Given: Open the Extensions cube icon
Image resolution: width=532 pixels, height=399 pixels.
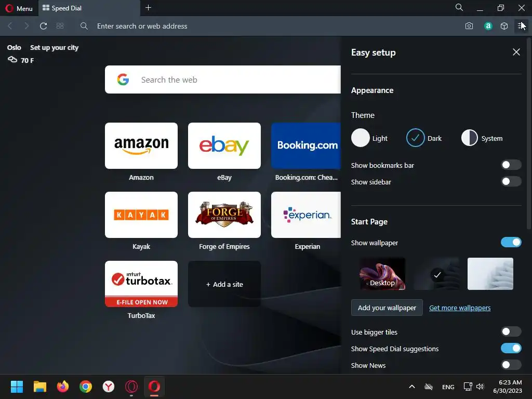Looking at the screenshot, I should 504,26.
